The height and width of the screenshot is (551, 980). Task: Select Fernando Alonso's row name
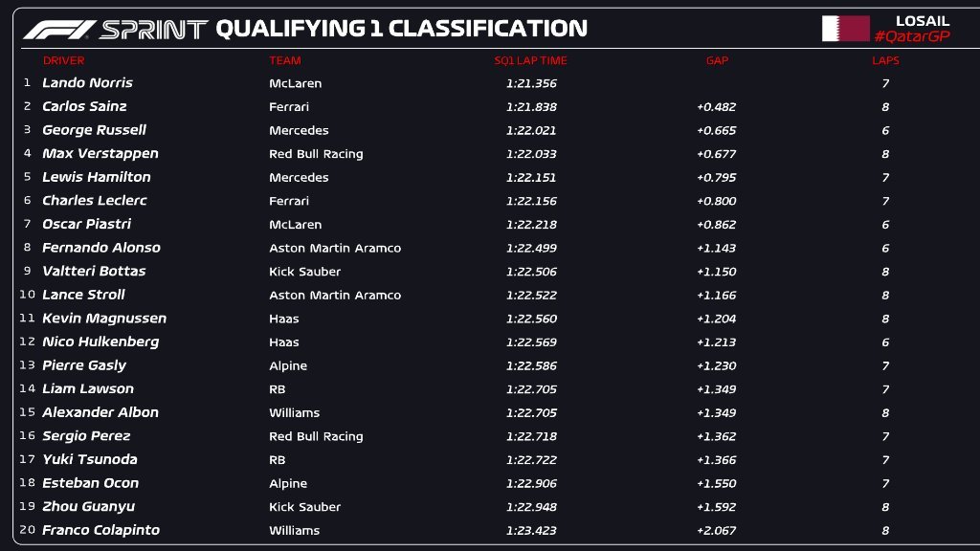point(100,248)
